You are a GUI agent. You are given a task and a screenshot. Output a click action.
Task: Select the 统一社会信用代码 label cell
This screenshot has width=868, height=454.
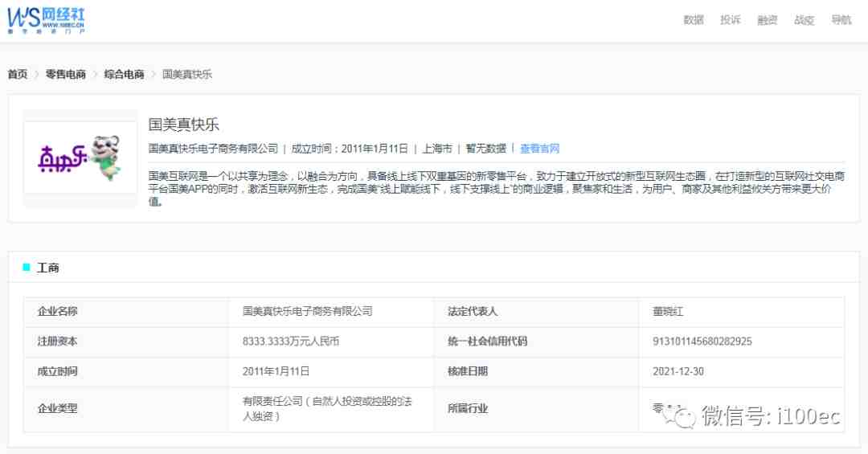pyautogui.click(x=536, y=342)
